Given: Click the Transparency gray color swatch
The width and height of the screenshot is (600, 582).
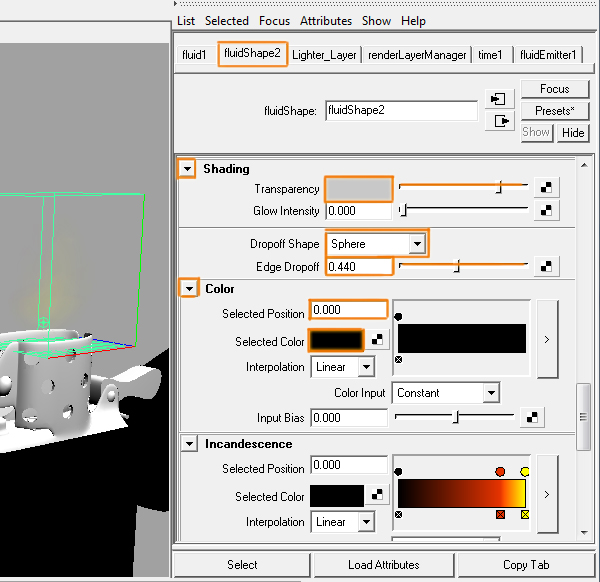Looking at the screenshot, I should click(x=359, y=189).
